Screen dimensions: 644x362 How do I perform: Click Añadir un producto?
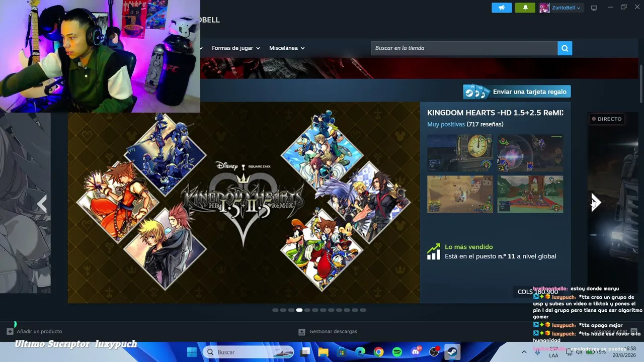(39, 331)
